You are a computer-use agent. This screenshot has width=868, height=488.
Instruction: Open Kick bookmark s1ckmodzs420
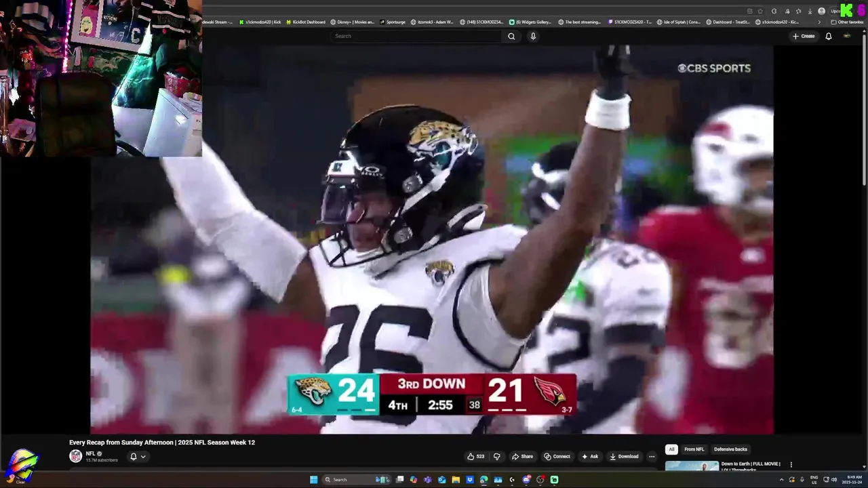260,22
